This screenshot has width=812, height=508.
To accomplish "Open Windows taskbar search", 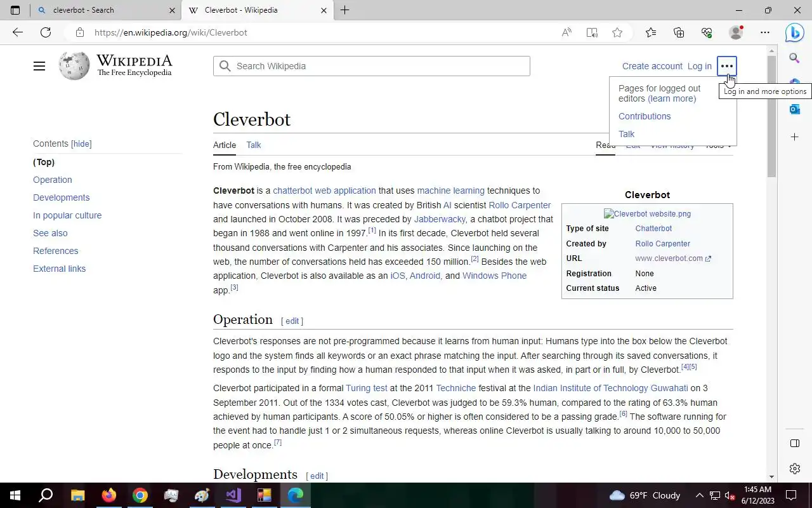I will click(x=46, y=495).
